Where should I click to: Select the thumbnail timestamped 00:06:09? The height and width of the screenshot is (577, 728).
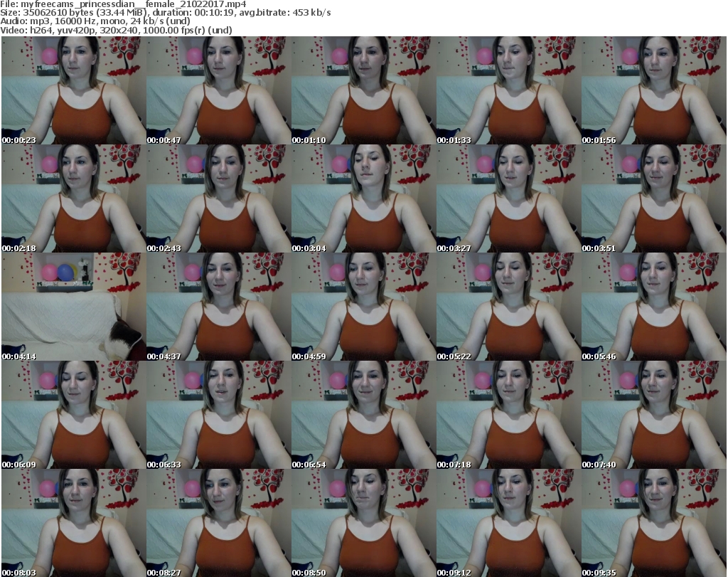click(74, 415)
